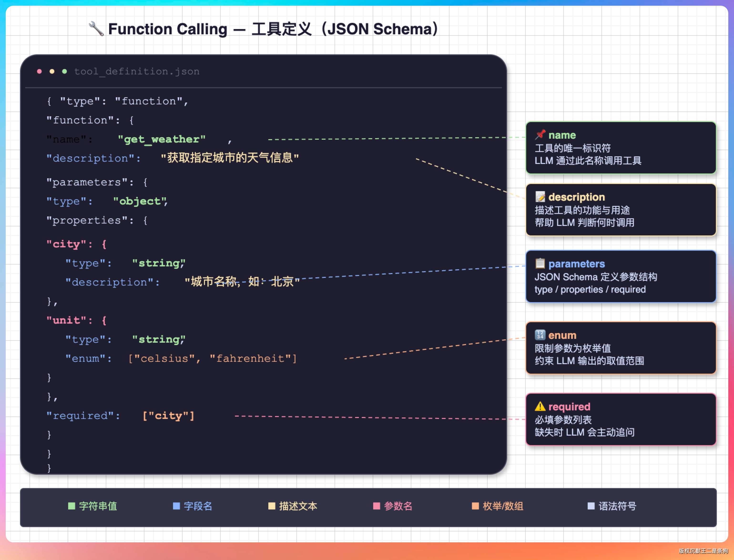Click the { "type": "function", first code line
This screenshot has height=560, width=734.
click(x=117, y=101)
